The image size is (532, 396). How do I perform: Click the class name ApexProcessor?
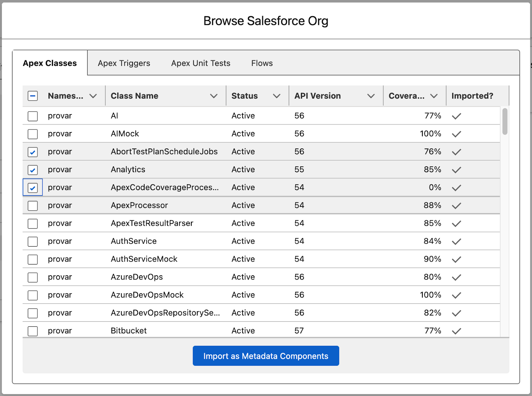pyautogui.click(x=139, y=205)
